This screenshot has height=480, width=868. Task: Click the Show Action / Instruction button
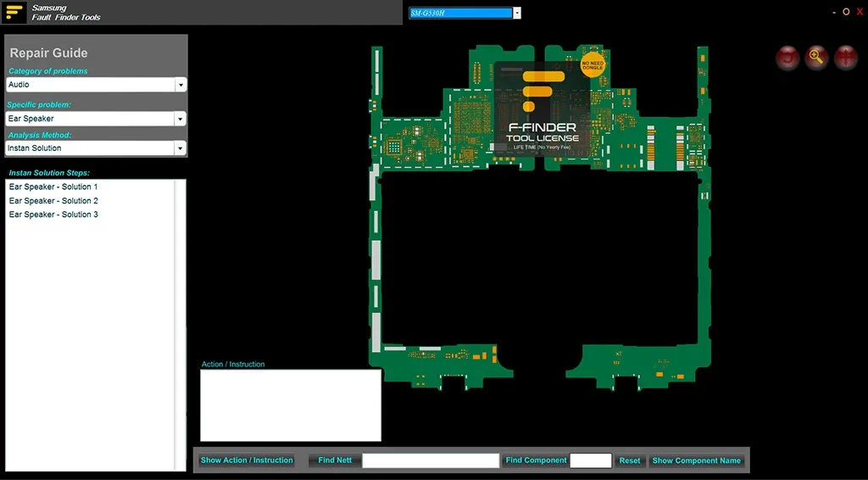(x=247, y=460)
